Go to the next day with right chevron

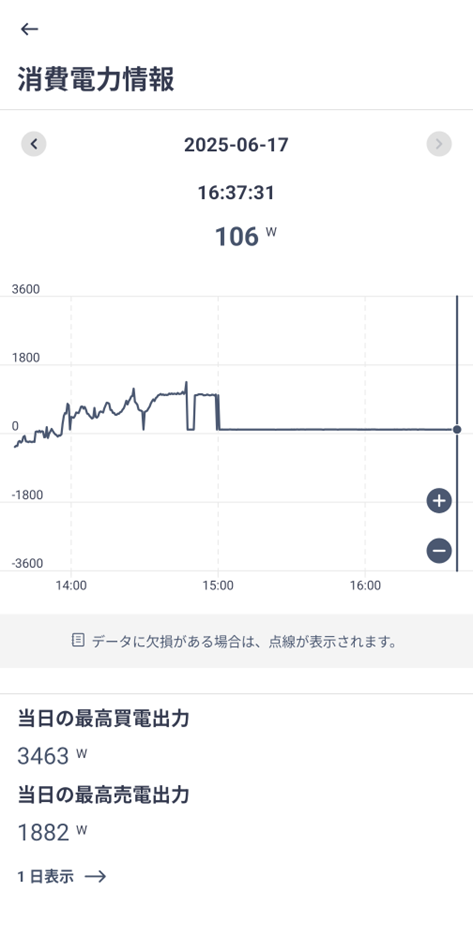pyautogui.click(x=439, y=144)
